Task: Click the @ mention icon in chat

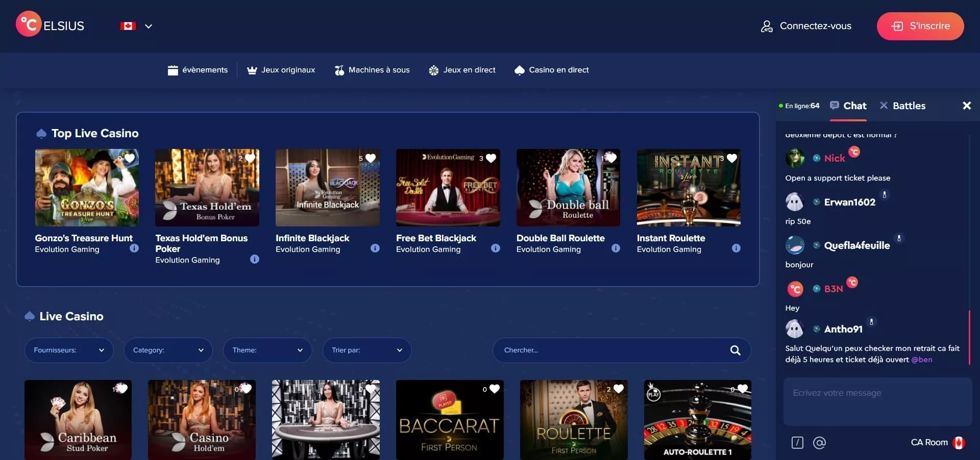Action: click(819, 443)
